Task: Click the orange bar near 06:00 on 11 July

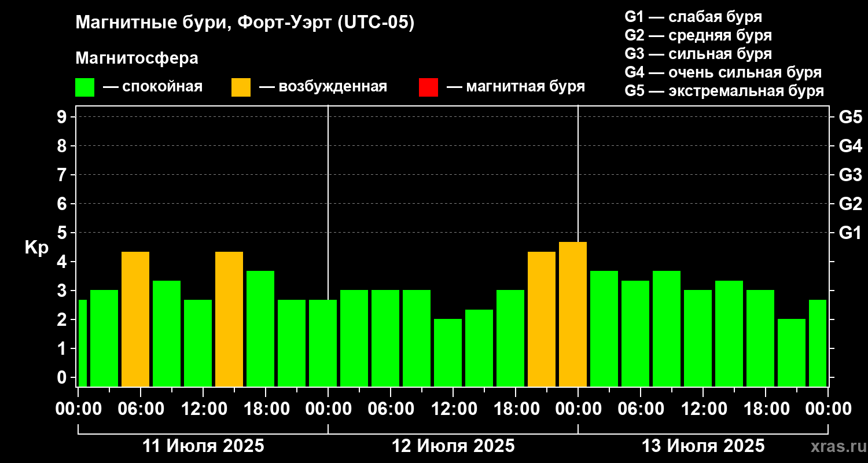Action: point(135,319)
